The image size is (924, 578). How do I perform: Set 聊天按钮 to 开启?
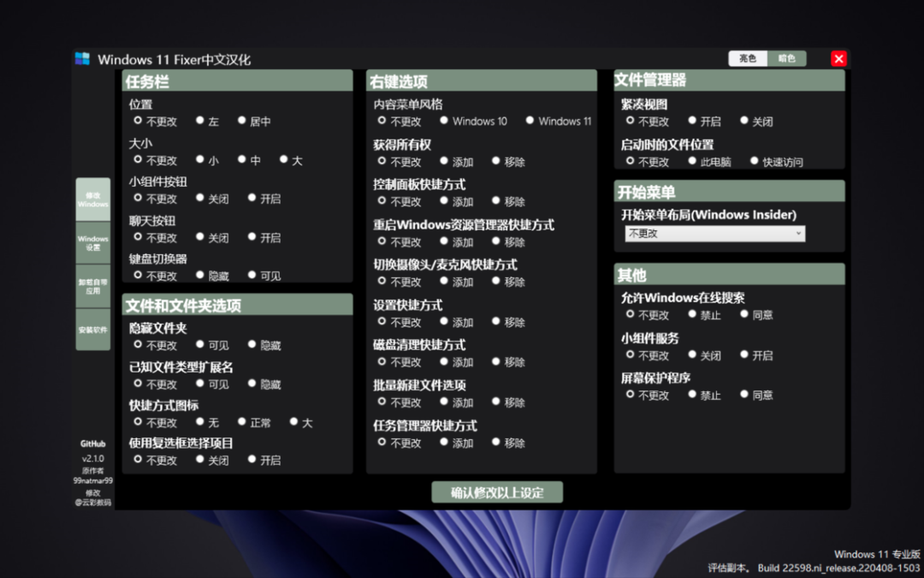point(264,238)
